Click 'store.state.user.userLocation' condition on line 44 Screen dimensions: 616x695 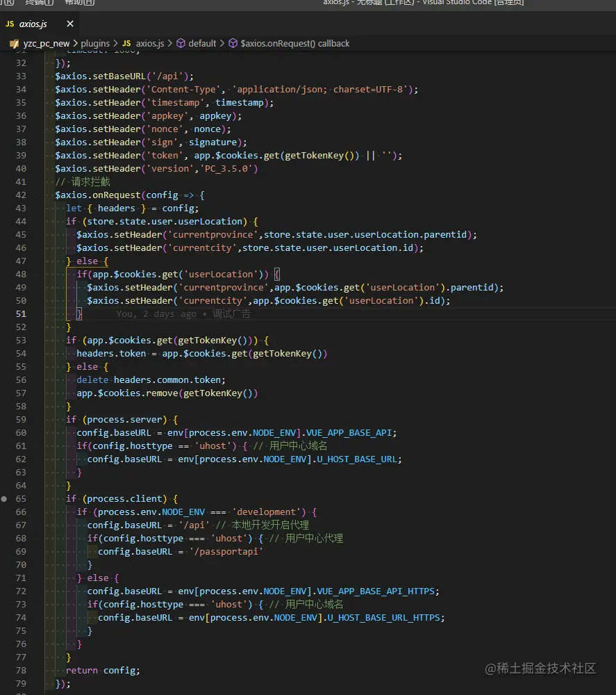(165, 222)
